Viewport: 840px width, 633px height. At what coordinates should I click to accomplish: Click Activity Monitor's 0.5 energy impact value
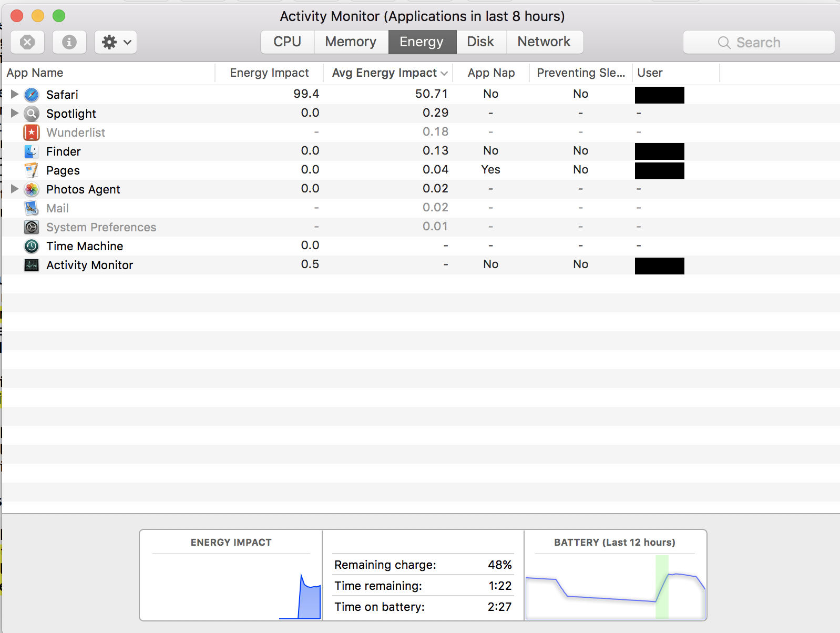[x=310, y=264]
